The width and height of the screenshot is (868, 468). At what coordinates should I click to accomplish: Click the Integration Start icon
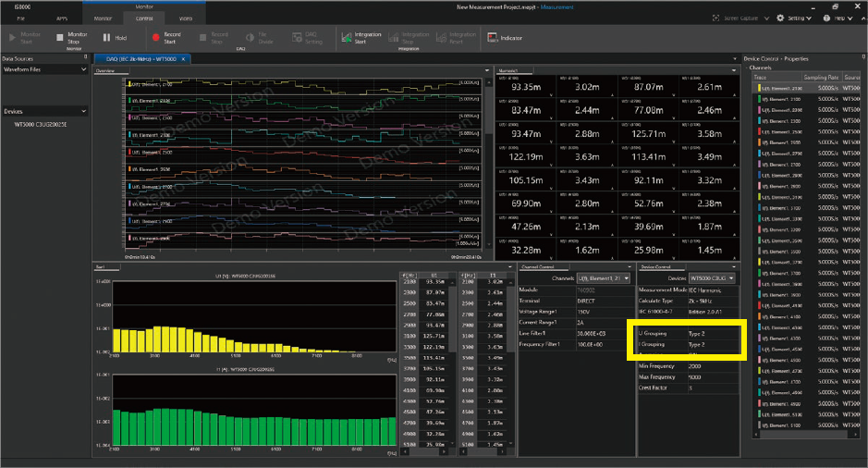tap(347, 38)
